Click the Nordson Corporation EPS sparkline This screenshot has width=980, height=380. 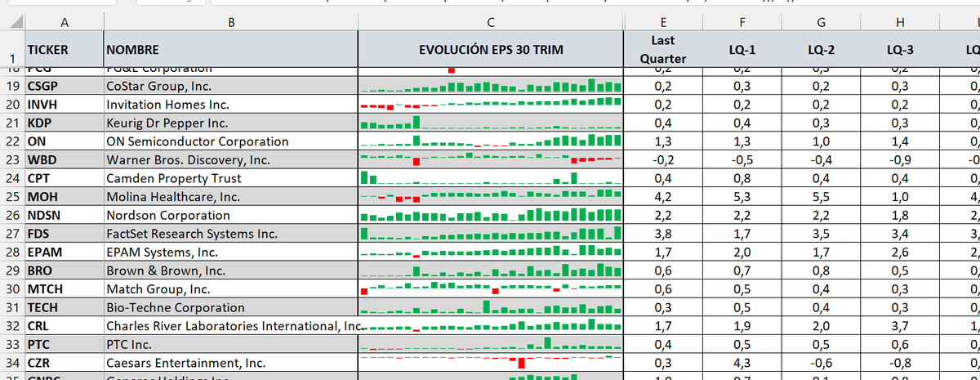pyautogui.click(x=490, y=215)
